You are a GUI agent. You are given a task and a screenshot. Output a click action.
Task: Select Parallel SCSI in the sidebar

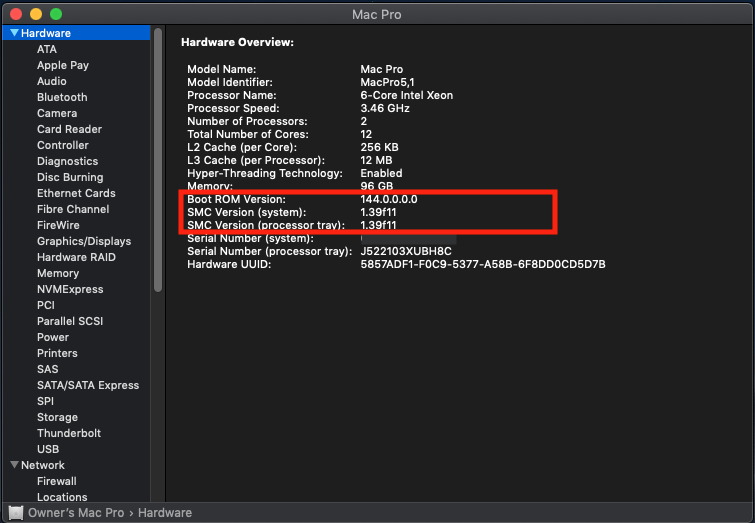point(70,321)
